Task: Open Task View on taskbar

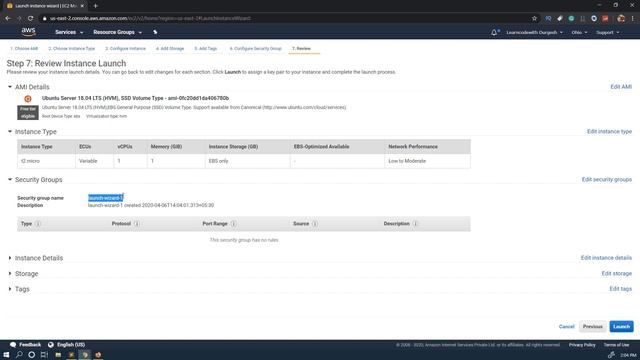Action: point(44,355)
